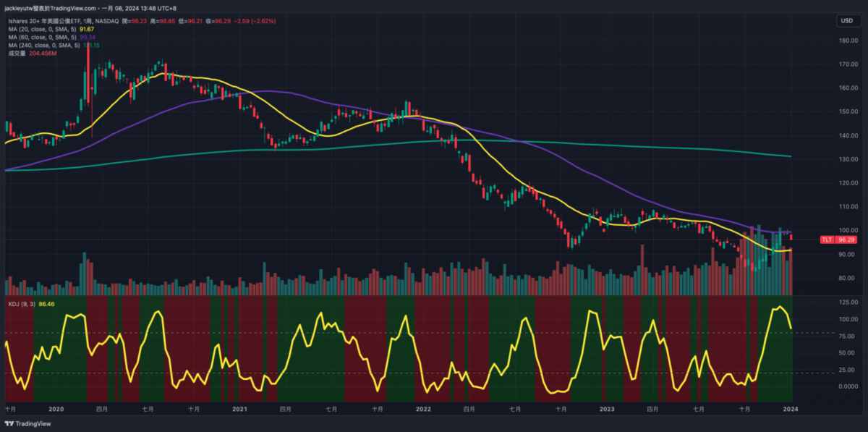Click 130.00 on the price scale
Viewport: 868px width, 432px height.
tap(848, 159)
